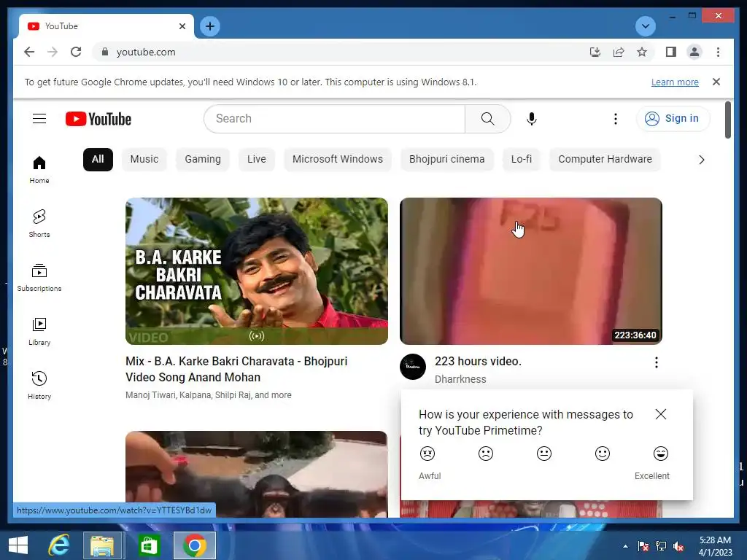Rate experience Awful with angry face

427,454
